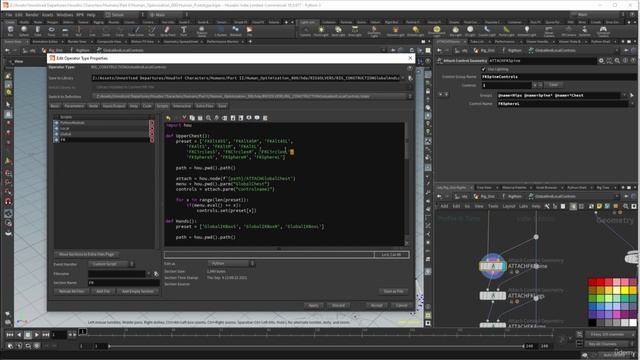
Task: Click the find magnifier in script toolbar
Action: click(x=208, y=118)
